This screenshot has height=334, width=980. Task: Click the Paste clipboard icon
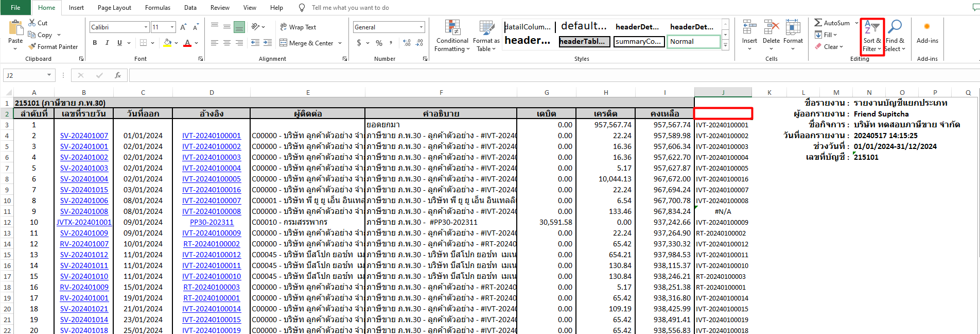click(15, 28)
